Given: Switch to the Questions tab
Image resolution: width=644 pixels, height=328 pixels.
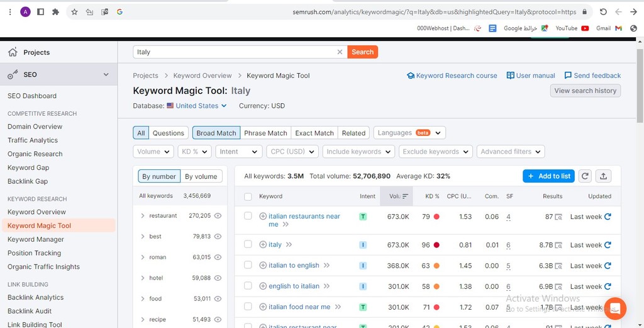Looking at the screenshot, I should (169, 133).
